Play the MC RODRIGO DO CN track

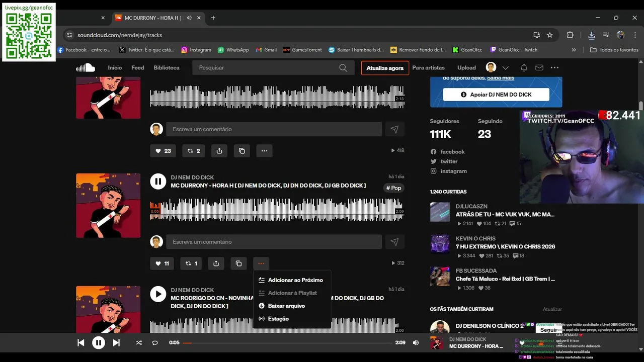[x=158, y=294]
